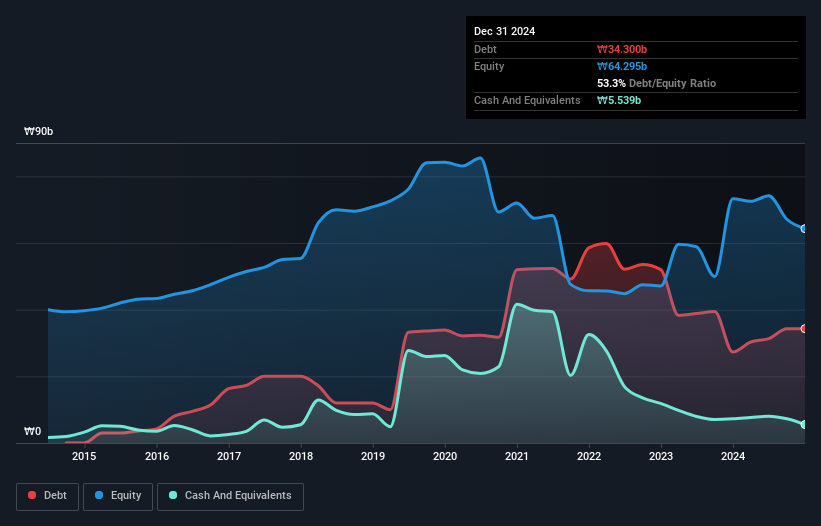Click the tooltip Debt row label

pyautogui.click(x=485, y=49)
